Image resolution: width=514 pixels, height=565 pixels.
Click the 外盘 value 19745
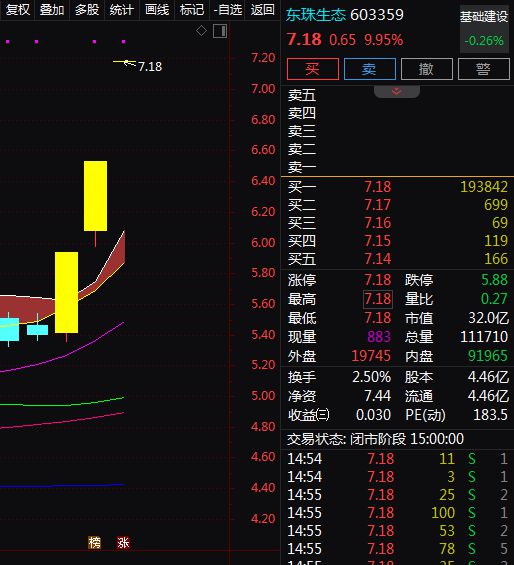click(x=371, y=356)
